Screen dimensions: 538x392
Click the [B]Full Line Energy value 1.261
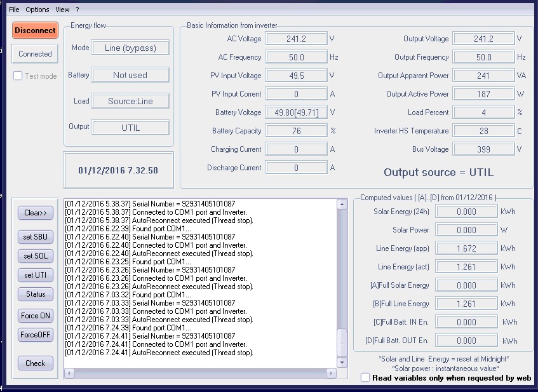467,304
